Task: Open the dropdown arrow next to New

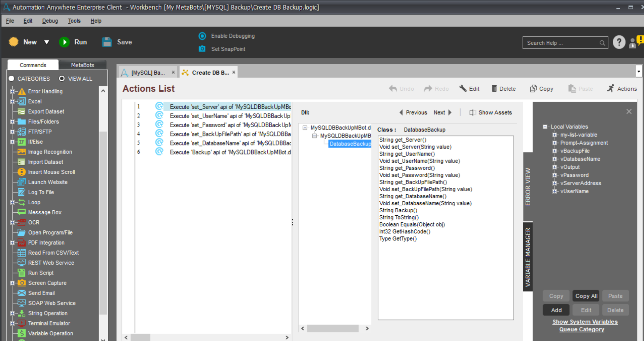Action: pos(47,42)
